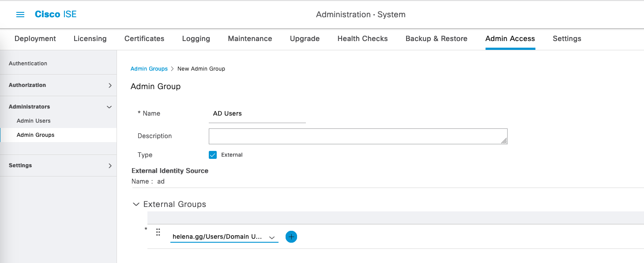The image size is (644, 263).
Task: Click the Cisco ISE logo
Action: pyautogui.click(x=56, y=15)
